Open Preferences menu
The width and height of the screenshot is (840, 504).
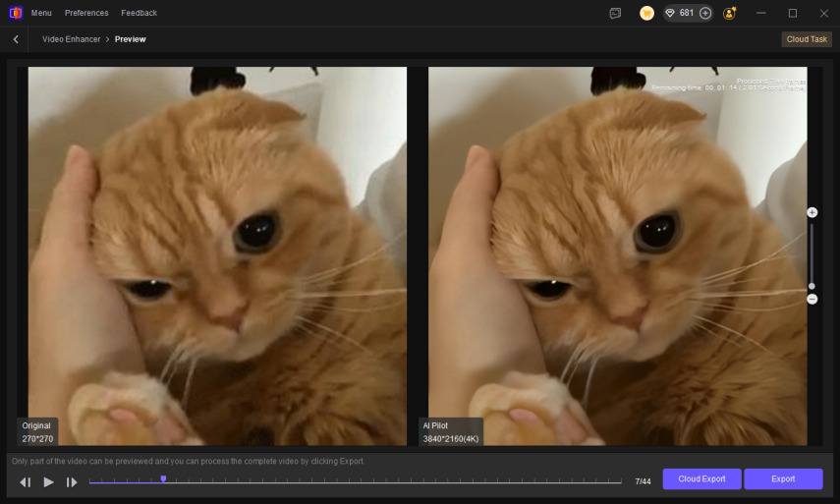tap(86, 13)
